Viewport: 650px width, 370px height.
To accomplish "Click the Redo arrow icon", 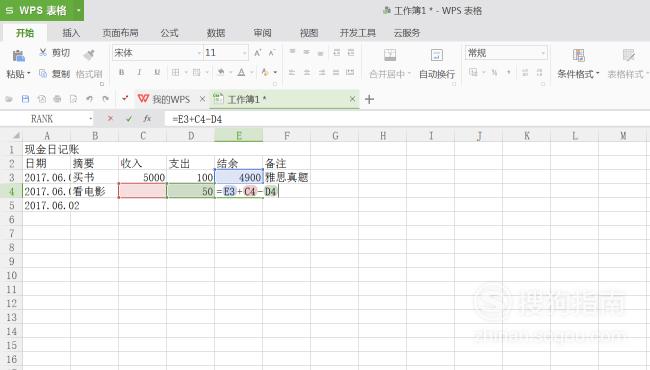I will (106, 99).
